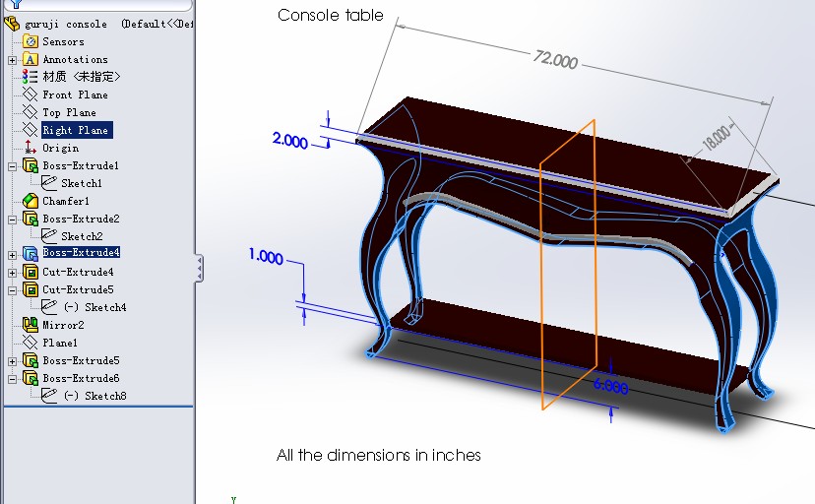This screenshot has height=504, width=815.
Task: Collapse the Boss-Extrude6 node
Action: 13,379
